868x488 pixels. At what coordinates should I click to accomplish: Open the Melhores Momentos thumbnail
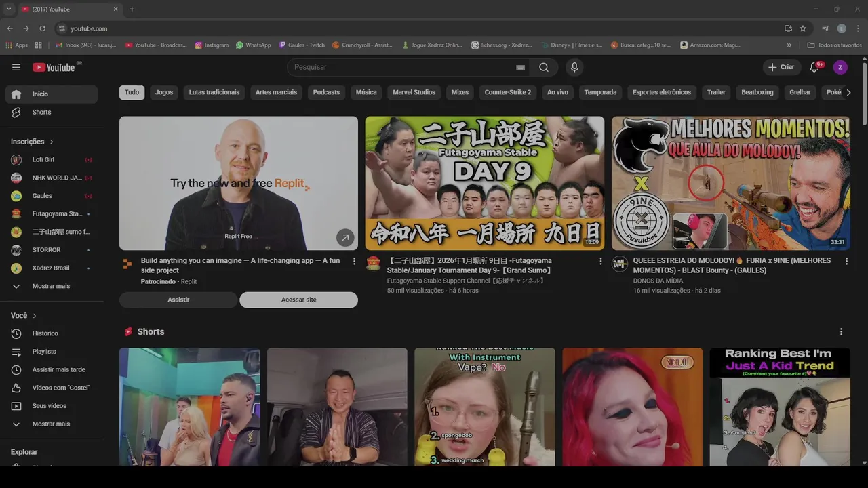coord(731,183)
